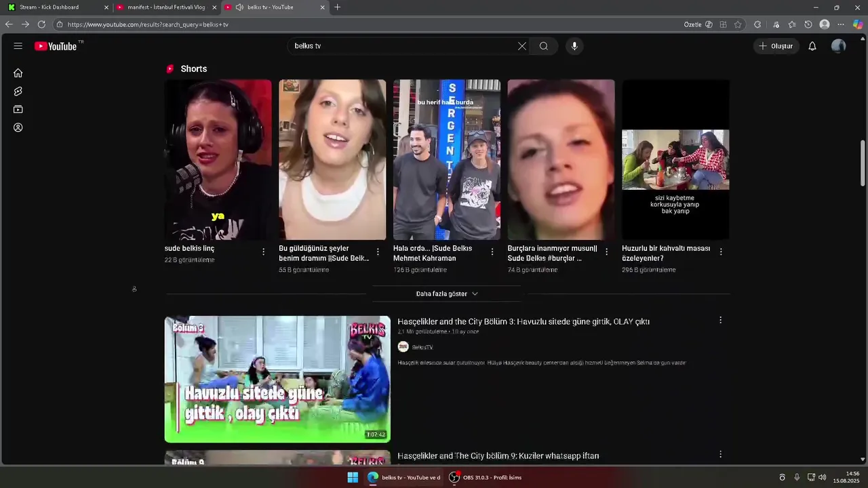The height and width of the screenshot is (488, 868).
Task: Open Home in the YouTube sidebar
Action: point(18,73)
